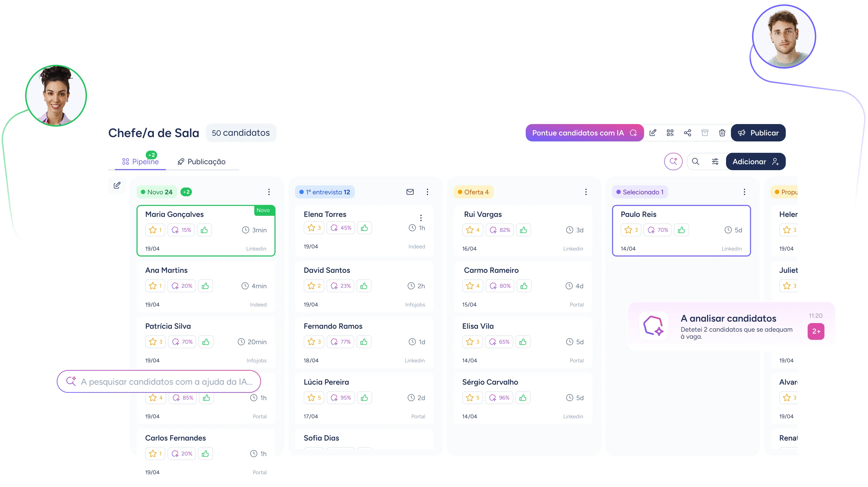868x487 pixels.
Task: Click the archive box icon
Action: coord(705,133)
